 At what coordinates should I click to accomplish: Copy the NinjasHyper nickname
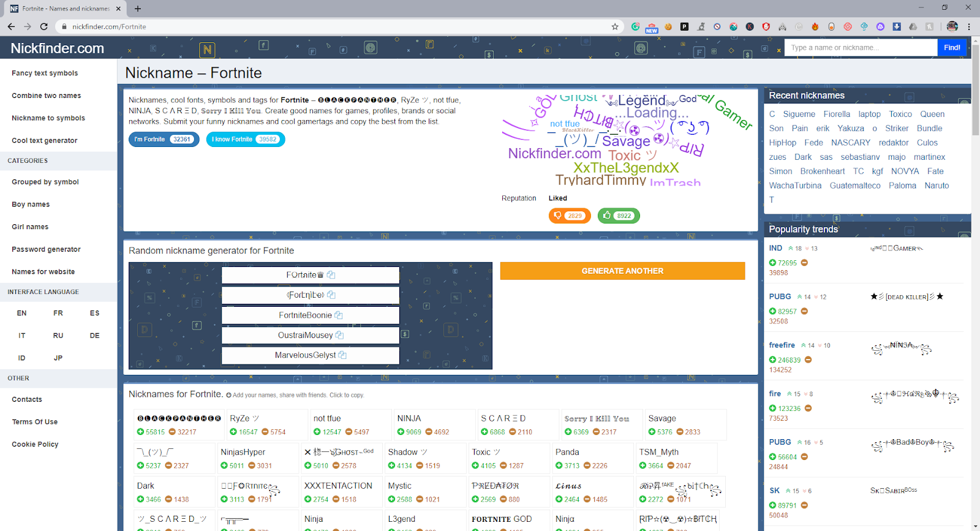click(243, 452)
